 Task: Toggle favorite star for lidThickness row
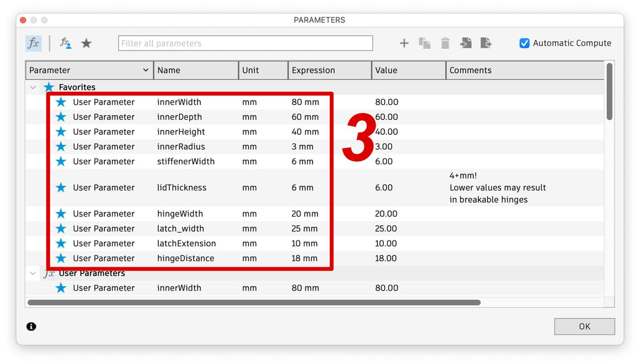coord(61,187)
